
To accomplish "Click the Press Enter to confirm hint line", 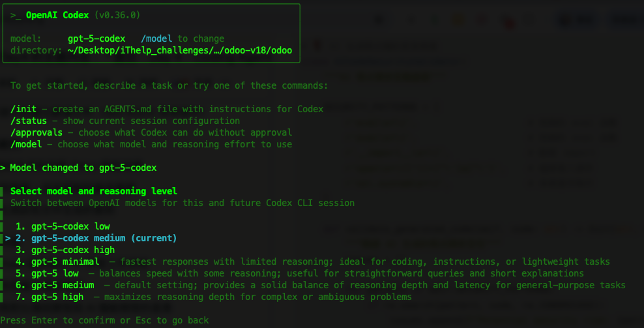I will coord(104,320).
